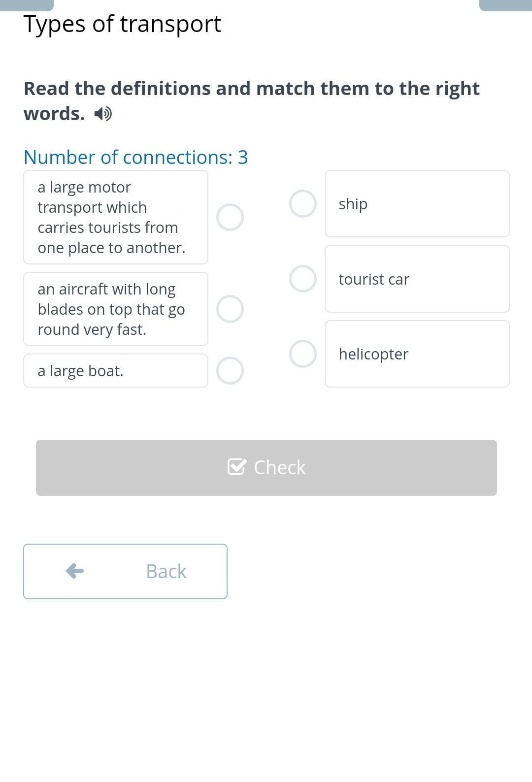
Task: Click the left arrow icon on Back
Action: coord(75,571)
